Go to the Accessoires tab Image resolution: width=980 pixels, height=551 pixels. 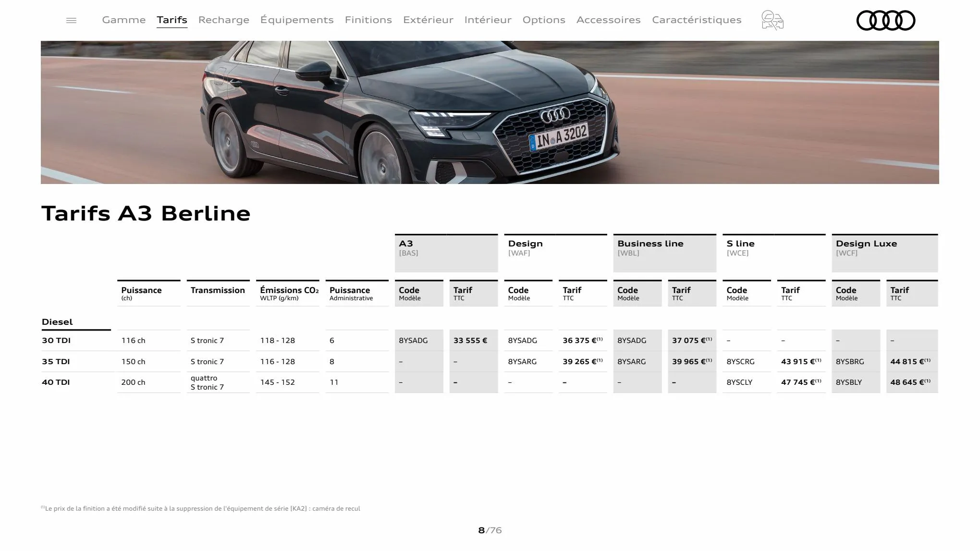(609, 20)
